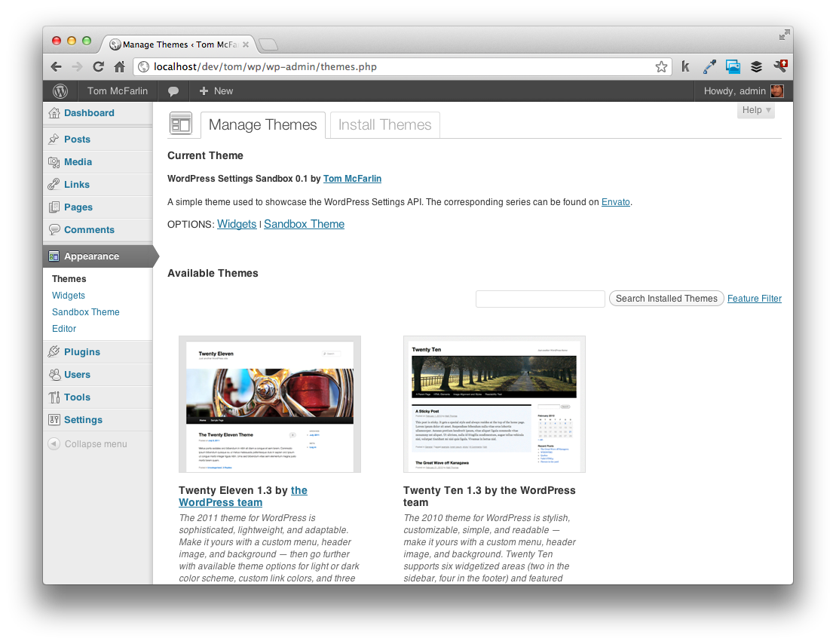Open the Users menu item
836x644 pixels.
coord(97,375)
